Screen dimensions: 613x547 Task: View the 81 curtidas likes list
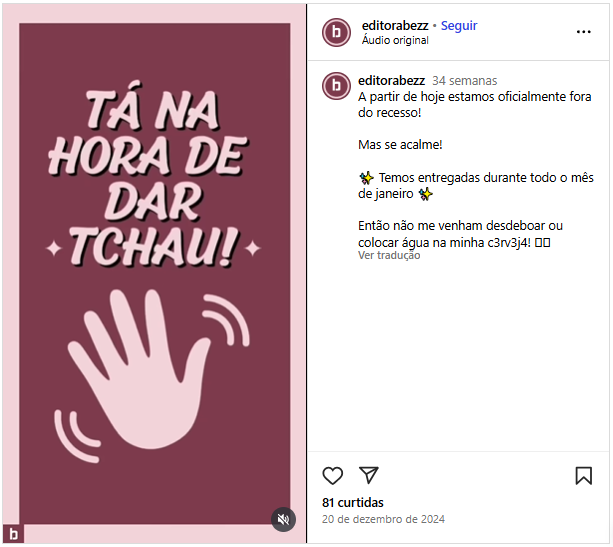(353, 502)
